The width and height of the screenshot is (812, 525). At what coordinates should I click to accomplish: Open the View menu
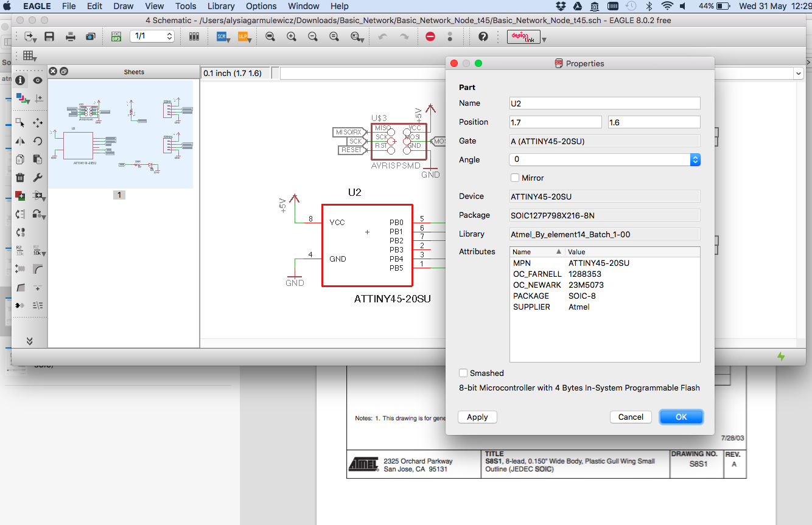(155, 6)
